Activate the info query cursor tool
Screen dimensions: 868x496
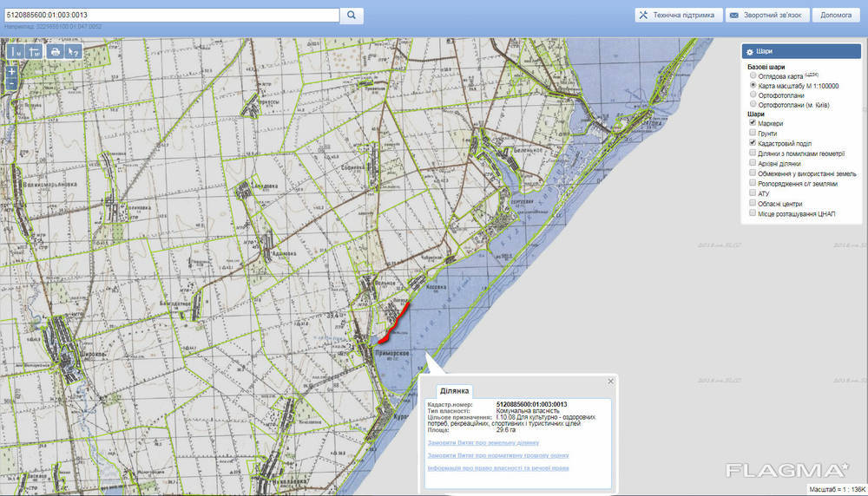point(74,52)
